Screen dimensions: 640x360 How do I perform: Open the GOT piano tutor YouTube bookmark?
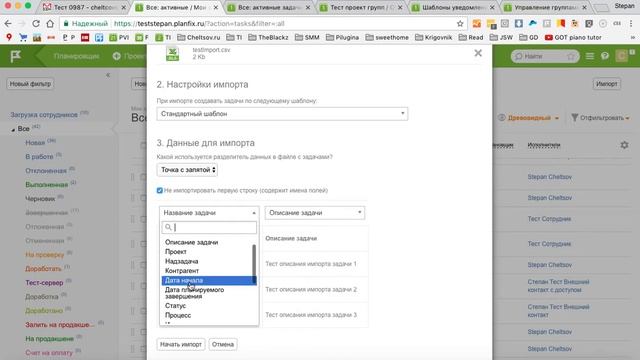point(573,38)
